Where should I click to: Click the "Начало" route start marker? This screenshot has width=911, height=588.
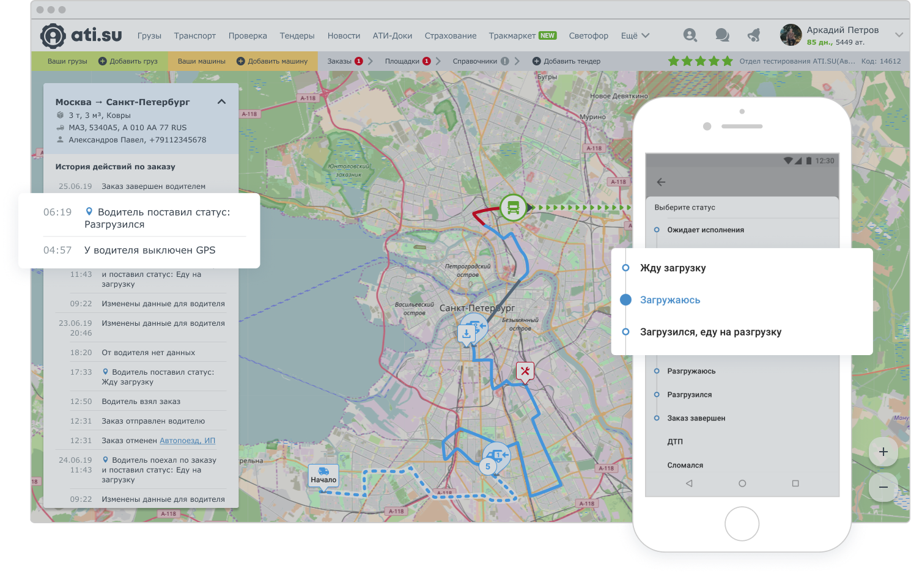(x=323, y=476)
